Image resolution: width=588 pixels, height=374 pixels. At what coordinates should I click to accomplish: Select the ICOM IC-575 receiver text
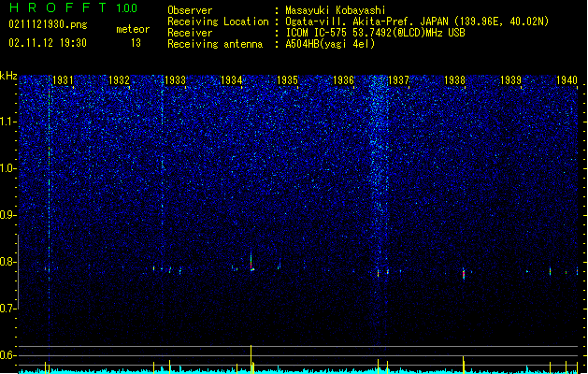[376, 33]
